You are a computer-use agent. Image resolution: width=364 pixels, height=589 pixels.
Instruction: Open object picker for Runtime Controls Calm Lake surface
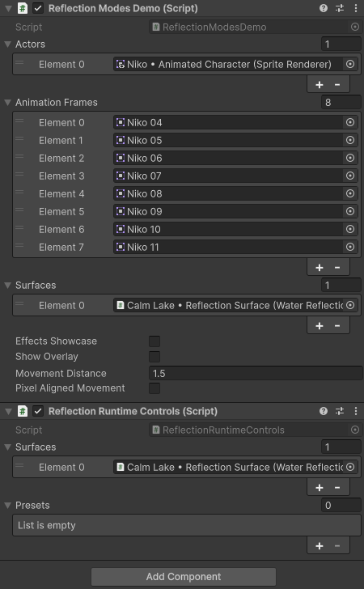pyautogui.click(x=350, y=467)
